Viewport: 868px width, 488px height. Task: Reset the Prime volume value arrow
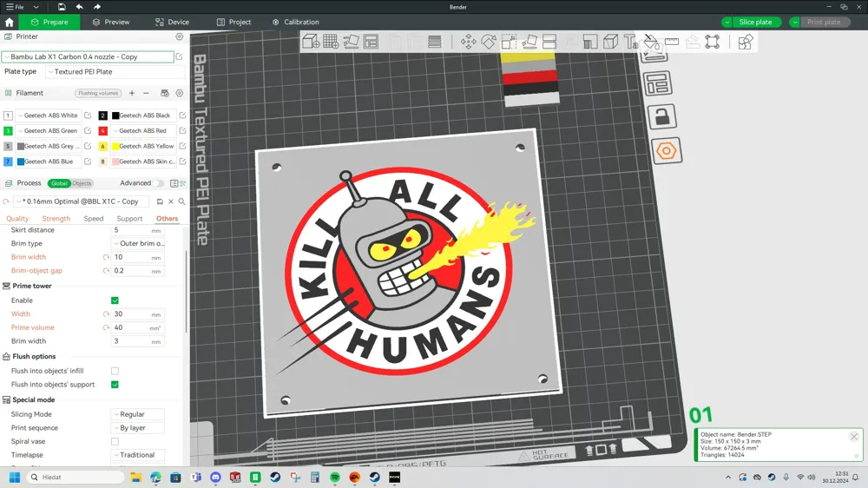(x=106, y=327)
